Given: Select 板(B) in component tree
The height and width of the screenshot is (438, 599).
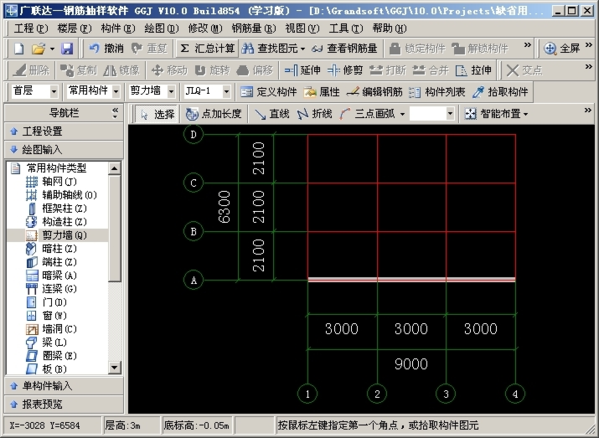Looking at the screenshot, I should click(x=46, y=369).
